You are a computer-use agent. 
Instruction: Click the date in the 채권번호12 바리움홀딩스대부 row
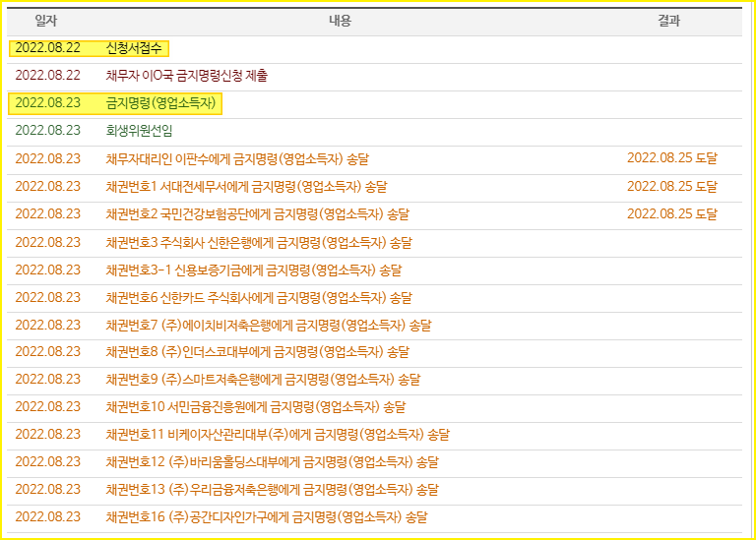[47, 462]
